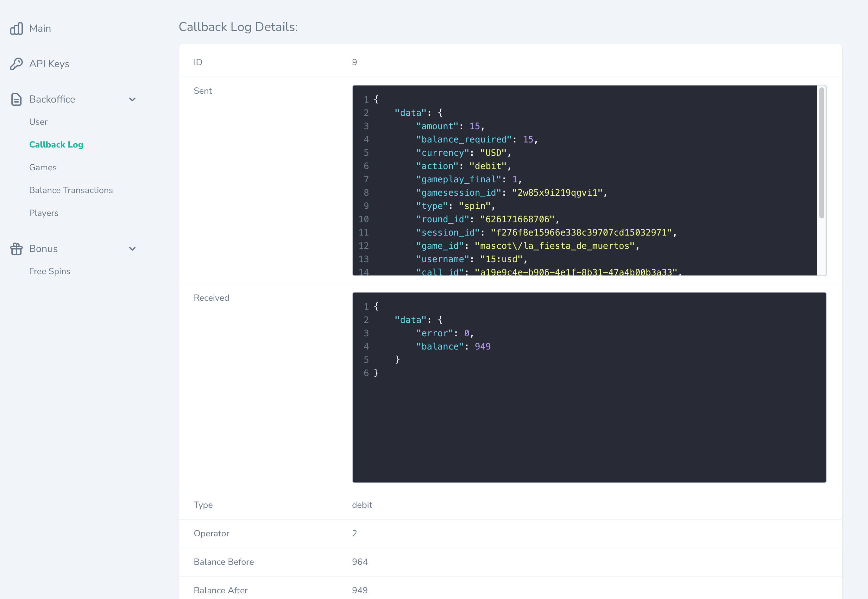The width and height of the screenshot is (868, 599).
Task: Open the Players list
Action: (44, 213)
